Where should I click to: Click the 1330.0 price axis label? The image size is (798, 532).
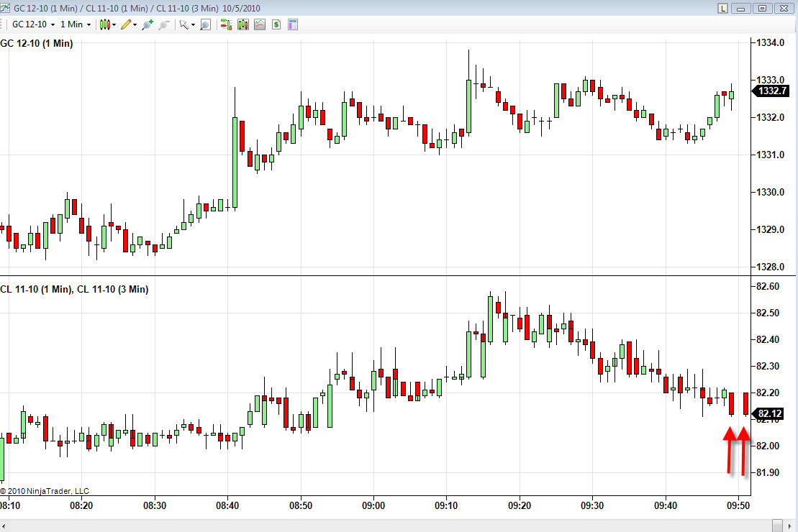(770, 192)
